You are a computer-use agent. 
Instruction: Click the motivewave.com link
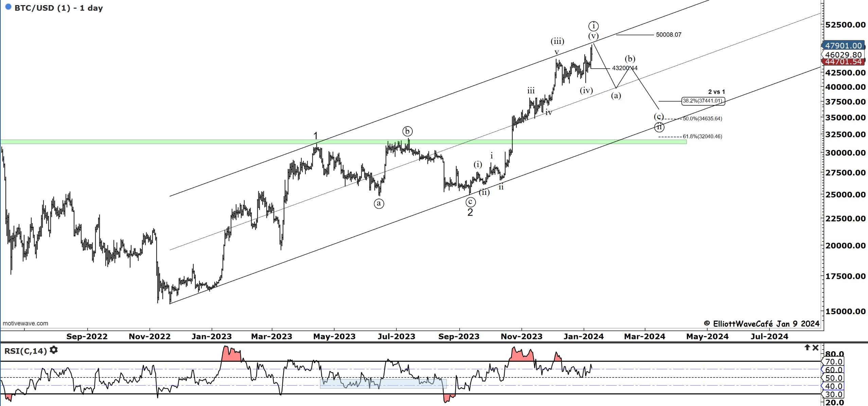(x=25, y=323)
